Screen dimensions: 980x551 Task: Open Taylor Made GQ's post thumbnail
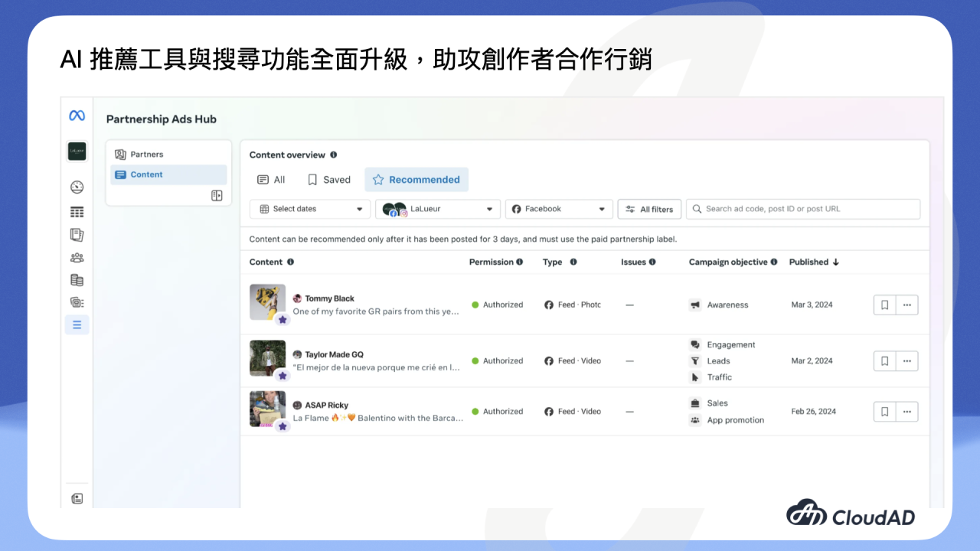(267, 358)
